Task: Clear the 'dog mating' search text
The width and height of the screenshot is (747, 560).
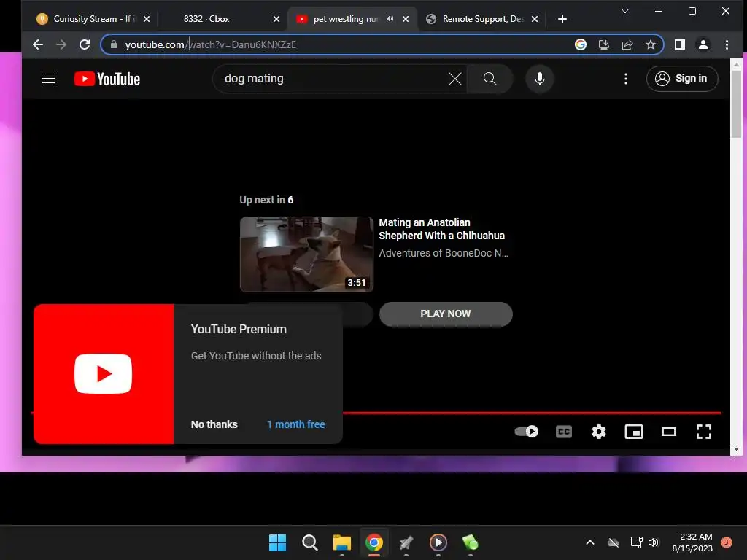Action: click(x=455, y=79)
